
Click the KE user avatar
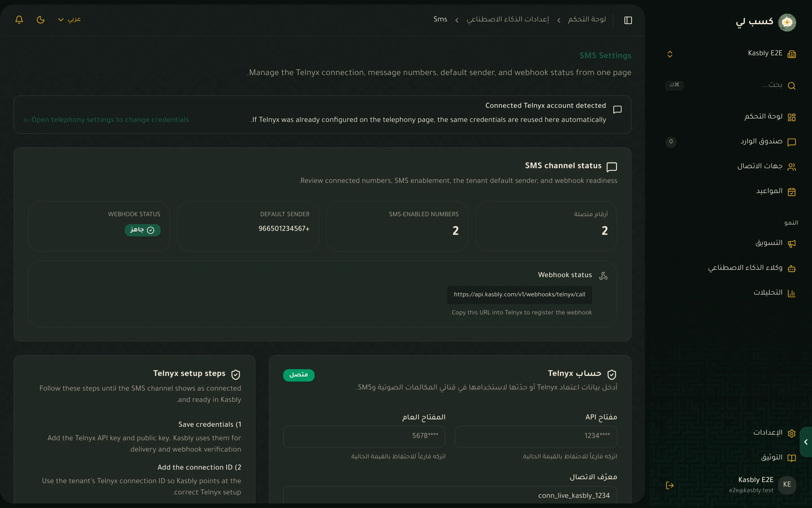pos(787,485)
